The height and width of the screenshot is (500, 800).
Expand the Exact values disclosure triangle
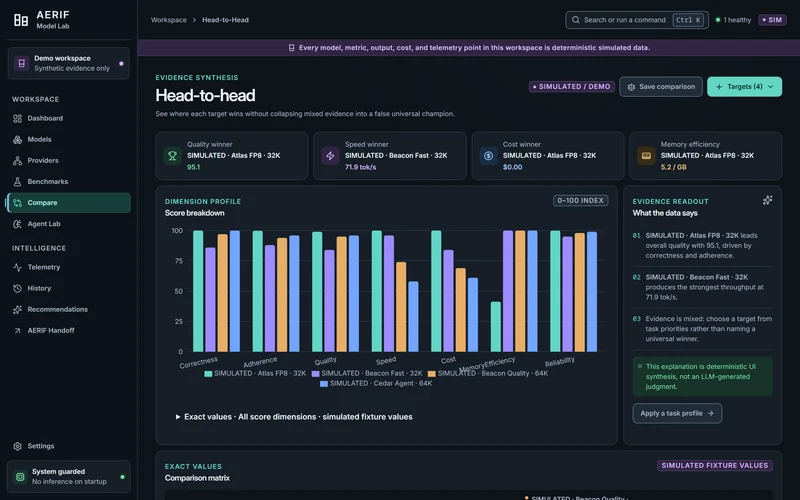pos(178,417)
